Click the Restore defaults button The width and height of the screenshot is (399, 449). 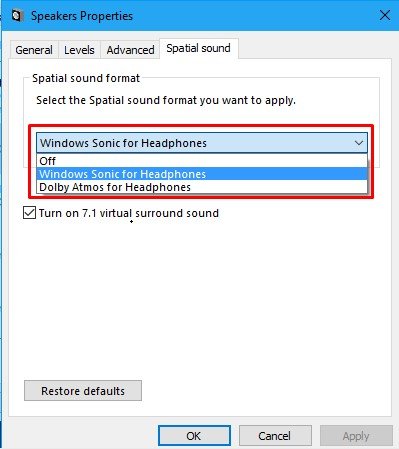(83, 391)
